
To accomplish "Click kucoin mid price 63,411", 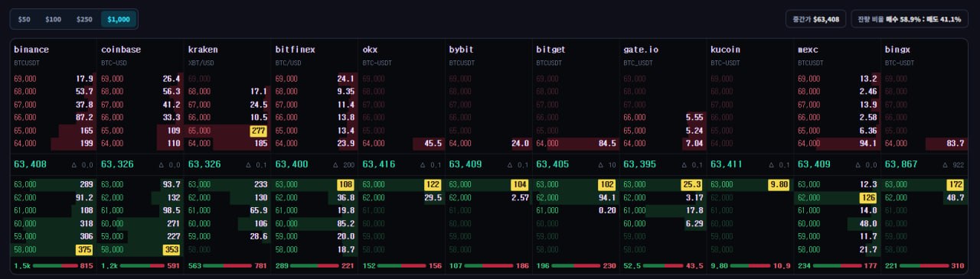I will [x=727, y=164].
